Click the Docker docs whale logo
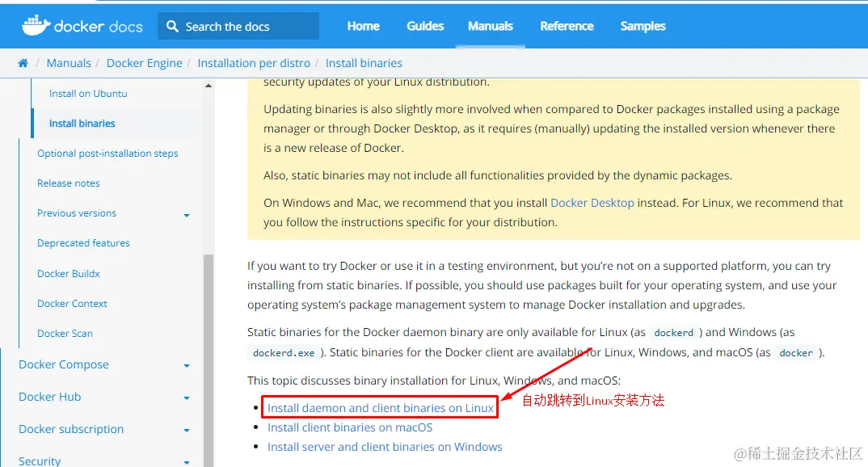 tap(36, 26)
